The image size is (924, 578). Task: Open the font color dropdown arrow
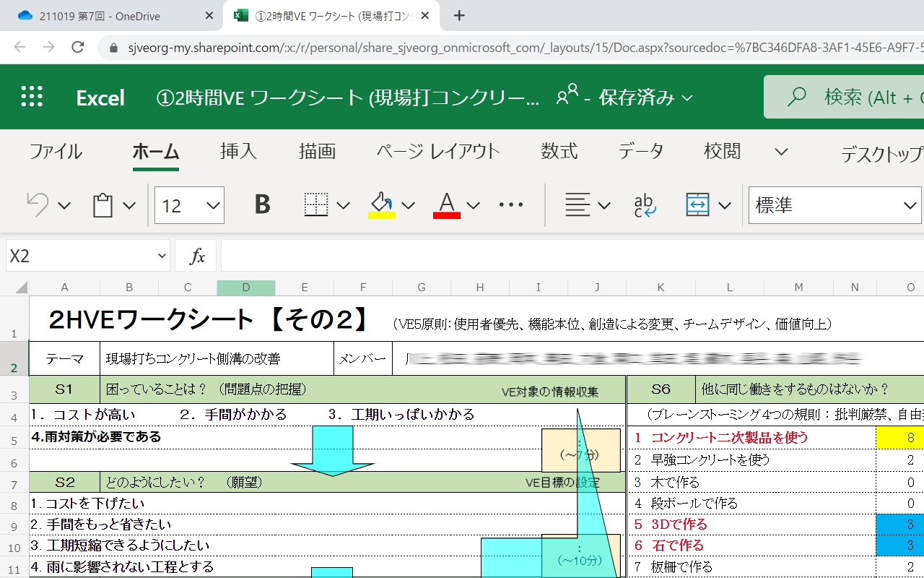(x=474, y=206)
